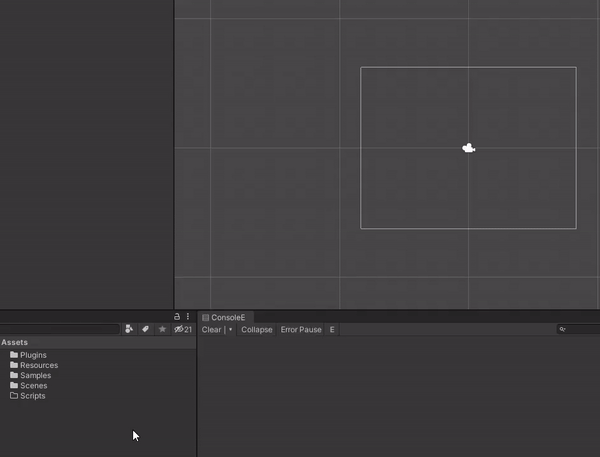
Task: Toggle hidden packages visibility (21)
Action: [183, 329]
